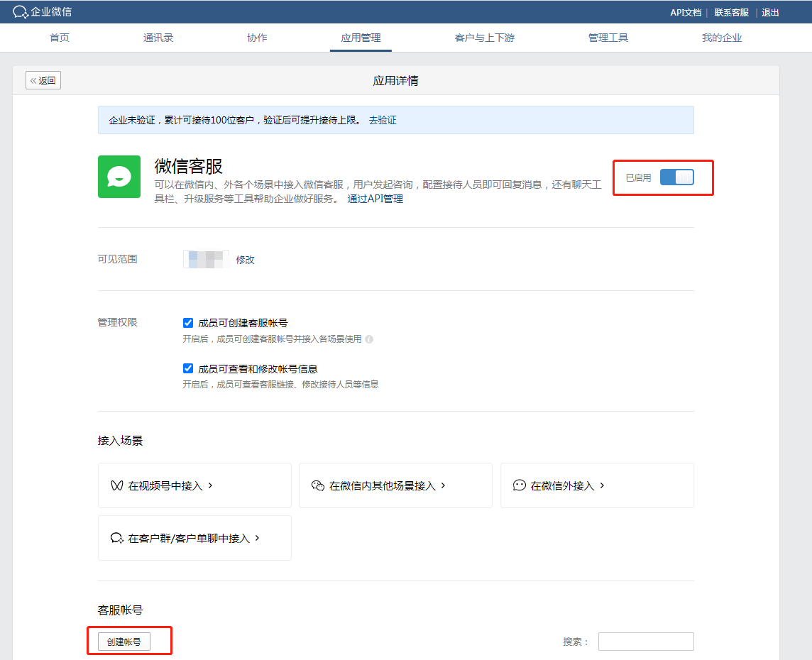Click the 联系客服 link
The height and width of the screenshot is (660, 812).
[x=732, y=13]
